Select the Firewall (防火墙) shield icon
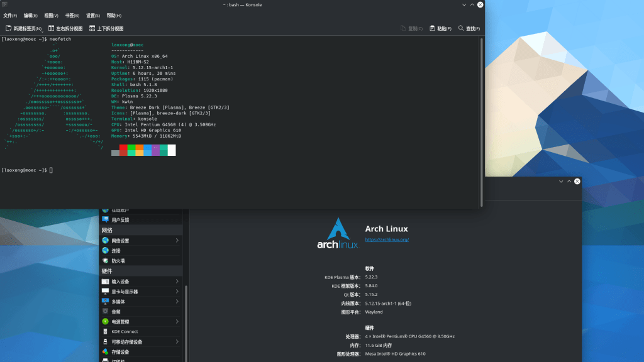This screenshot has height=362, width=644. 105,261
